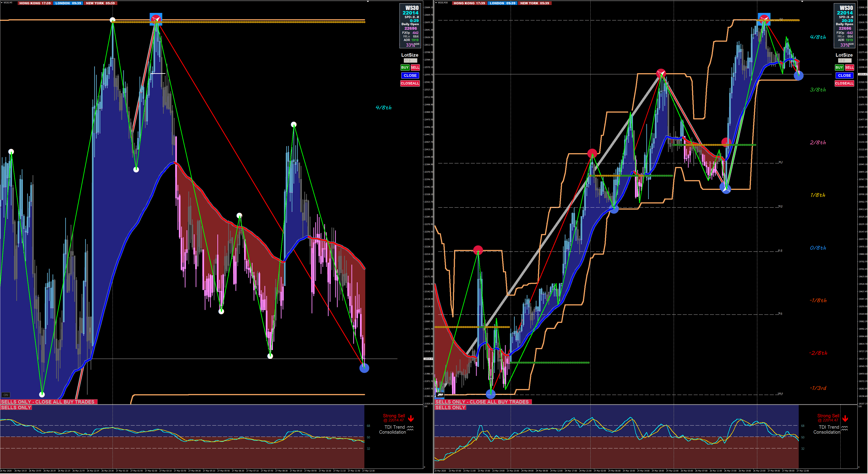Click the BUY button on left chart
Screen dimensions: 868x474
pos(405,68)
